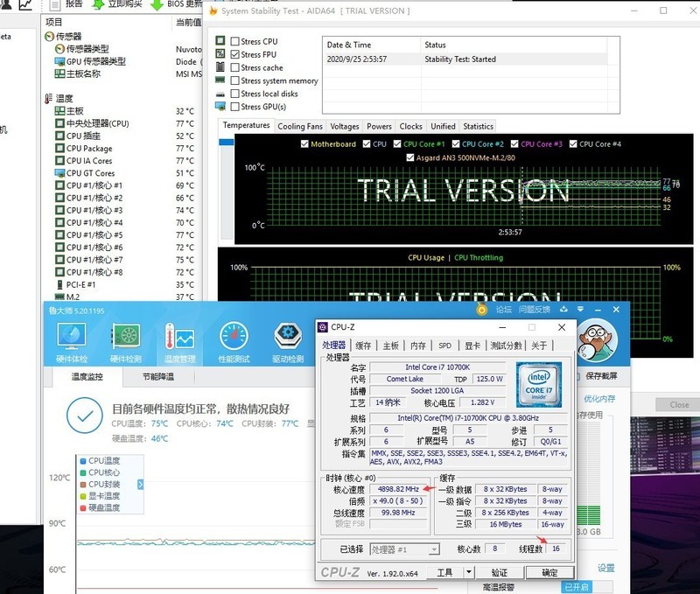This screenshot has height=594, width=700.
Task: Click the 验证 button in CPU-Z
Action: coord(500,571)
